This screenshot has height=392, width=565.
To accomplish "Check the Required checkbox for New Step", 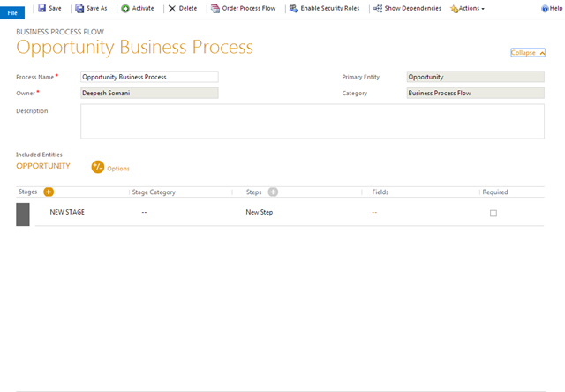I will pyautogui.click(x=493, y=213).
